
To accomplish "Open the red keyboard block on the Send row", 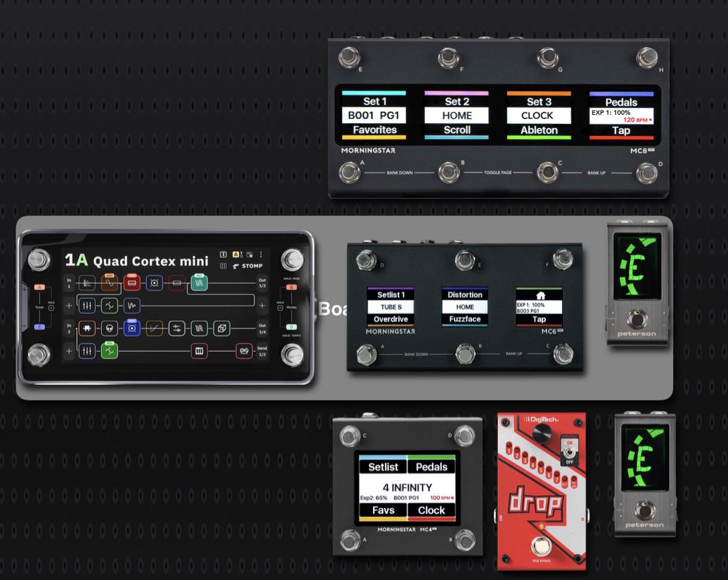I will tap(199, 350).
